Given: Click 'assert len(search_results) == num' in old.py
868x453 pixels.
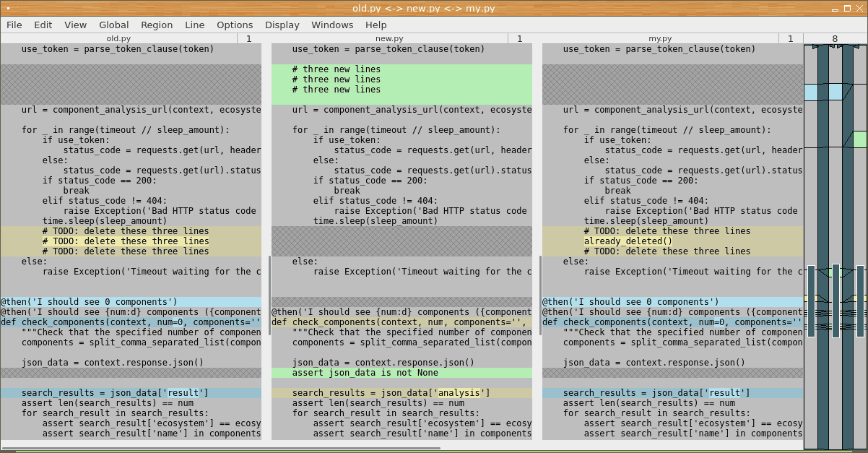Looking at the screenshot, I should tap(108, 403).
